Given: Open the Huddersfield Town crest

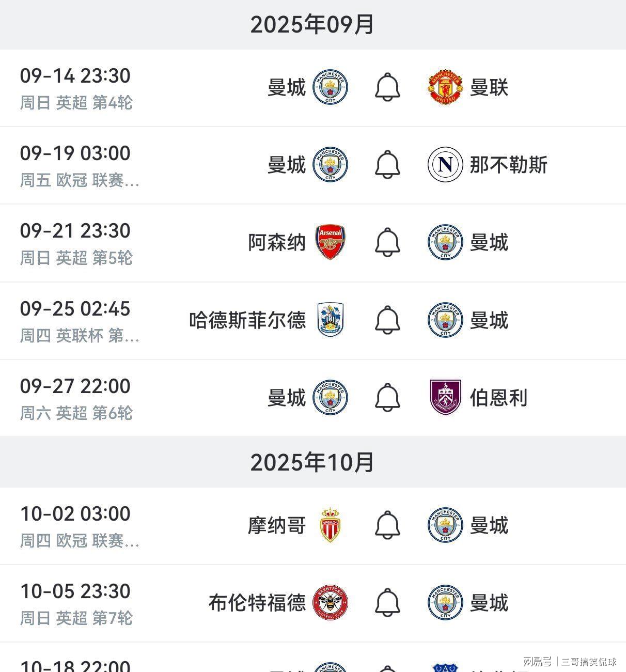Looking at the screenshot, I should (331, 320).
